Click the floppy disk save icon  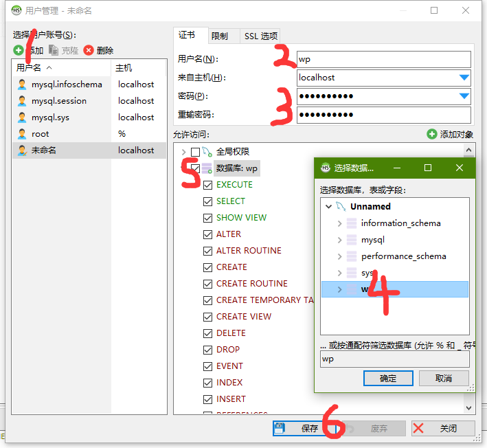280,429
